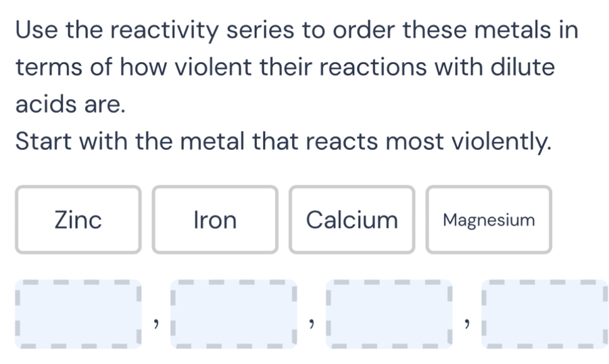Click the Magnesium metal card
The width and height of the screenshot is (609, 364).
coord(489,220)
